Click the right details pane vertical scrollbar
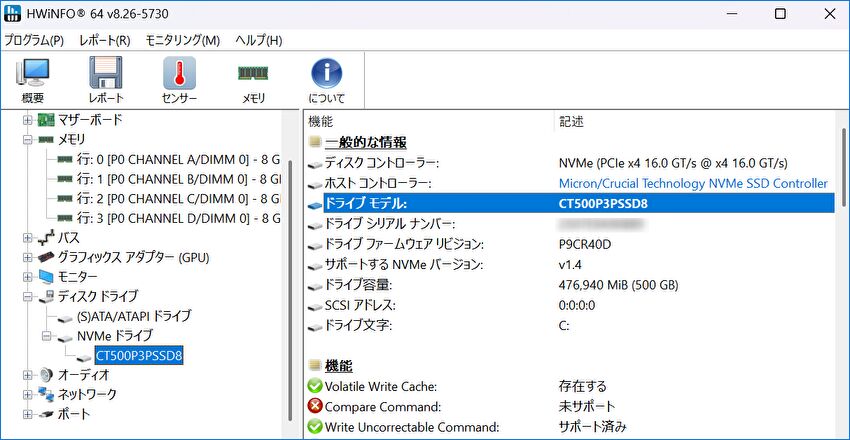The width and height of the screenshot is (850, 440). pos(843,167)
